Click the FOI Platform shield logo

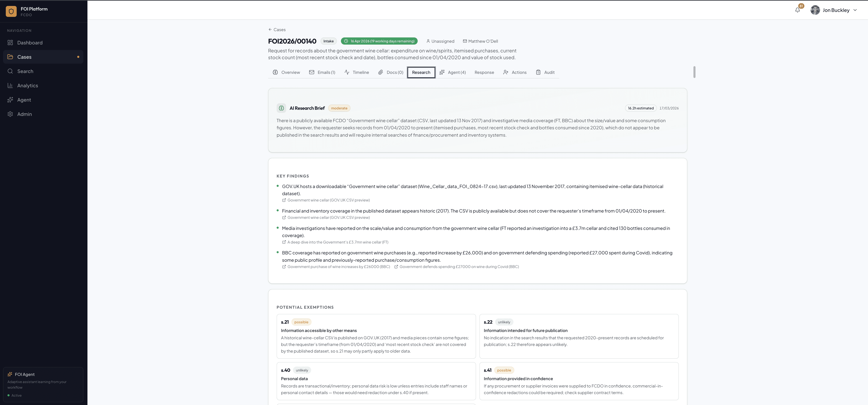[11, 11]
